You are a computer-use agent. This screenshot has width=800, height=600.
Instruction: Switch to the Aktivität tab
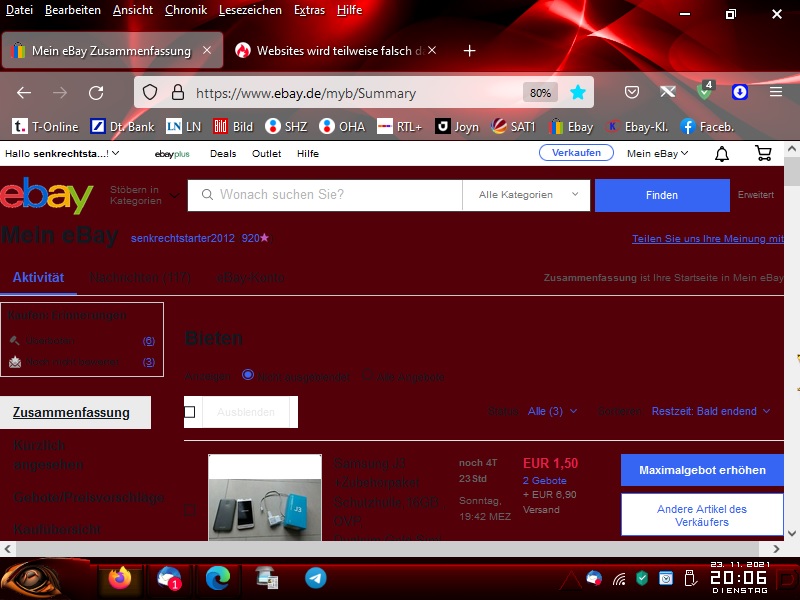(x=38, y=277)
